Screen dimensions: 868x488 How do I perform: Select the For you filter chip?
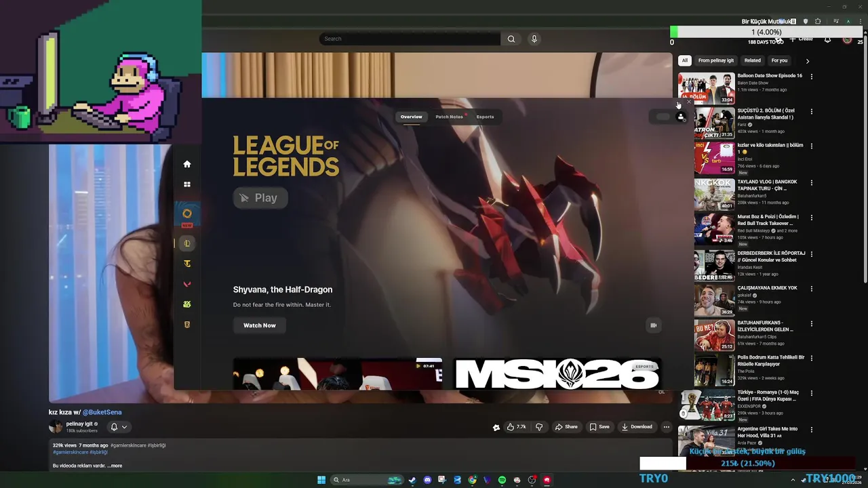pyautogui.click(x=780, y=60)
